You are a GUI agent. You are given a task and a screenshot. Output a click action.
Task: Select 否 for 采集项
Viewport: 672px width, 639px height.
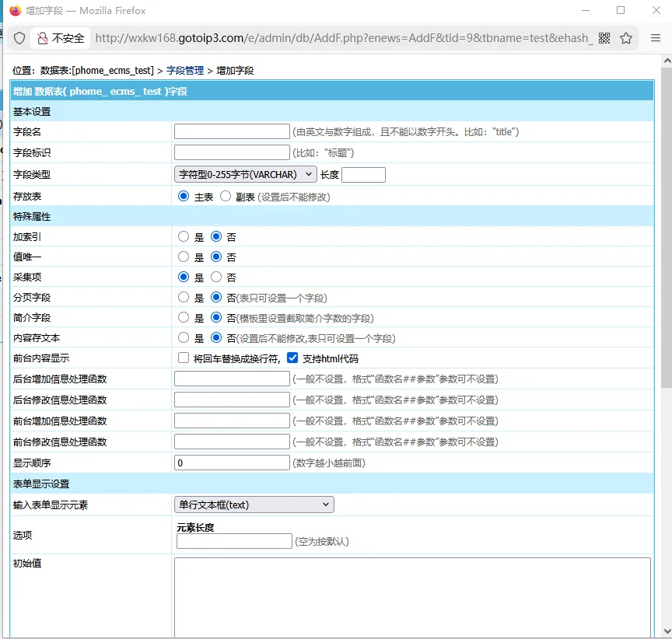pos(216,277)
